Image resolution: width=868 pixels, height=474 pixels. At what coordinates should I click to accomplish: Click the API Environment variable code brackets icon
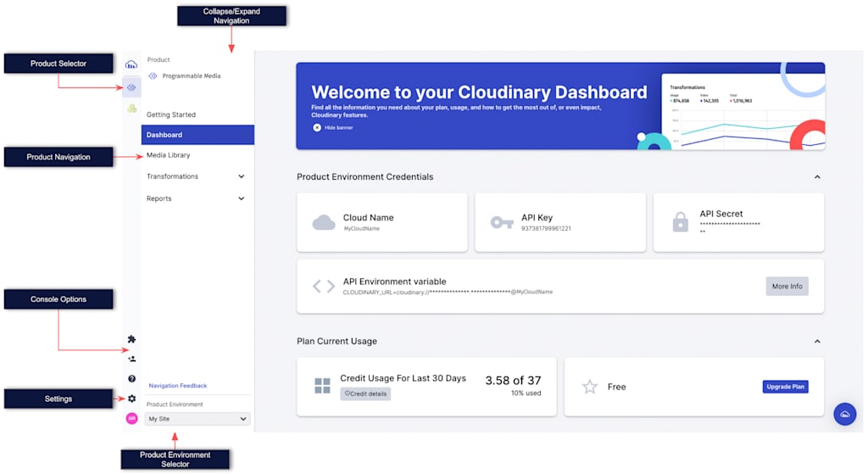click(x=324, y=287)
